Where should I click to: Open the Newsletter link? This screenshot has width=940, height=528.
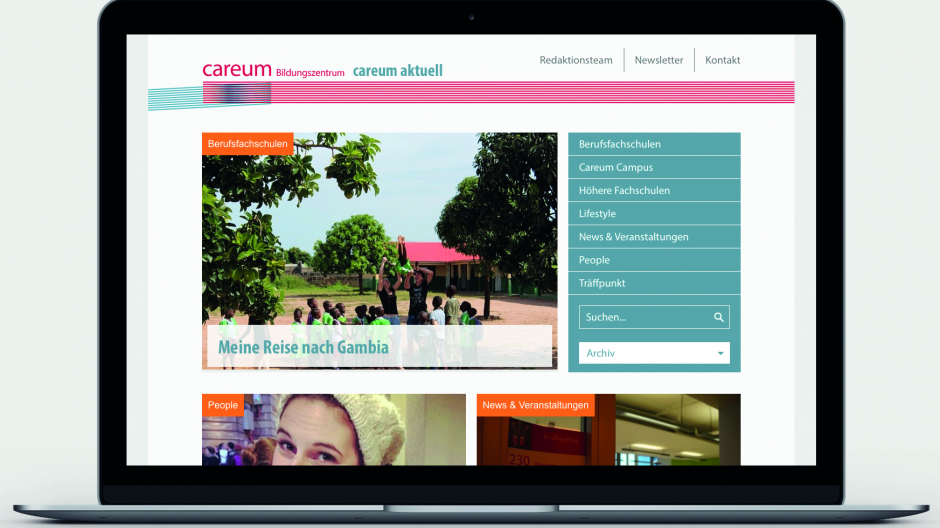click(x=658, y=60)
